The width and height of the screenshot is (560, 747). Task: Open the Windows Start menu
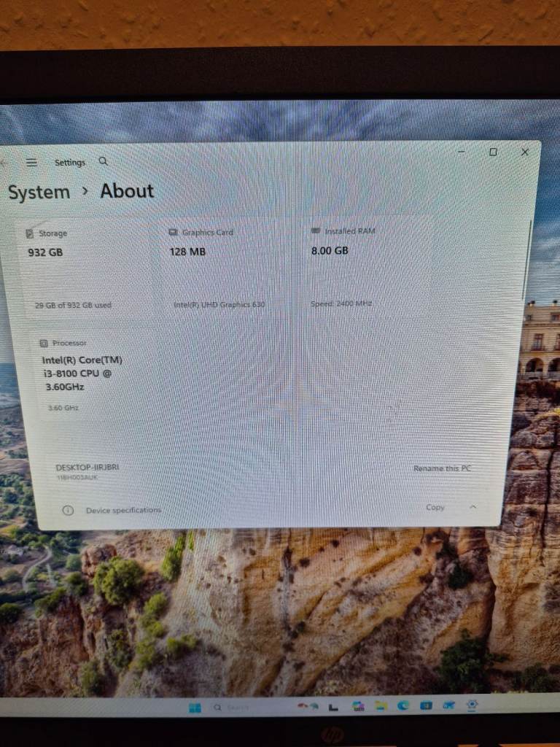point(195,708)
